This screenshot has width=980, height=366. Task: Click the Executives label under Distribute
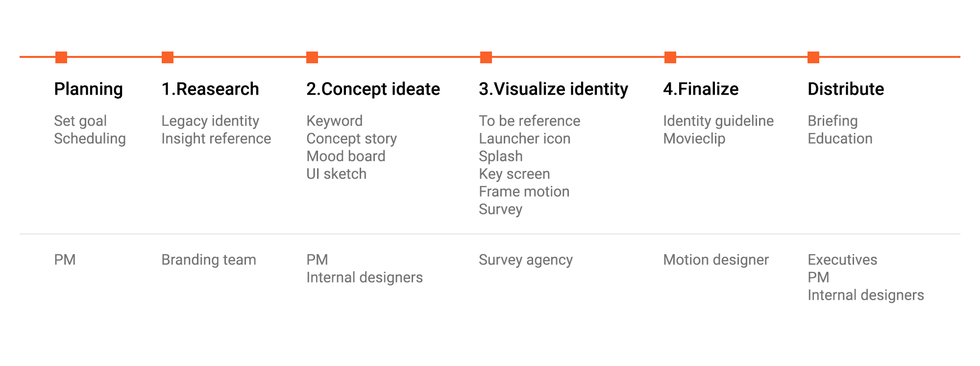tap(842, 260)
